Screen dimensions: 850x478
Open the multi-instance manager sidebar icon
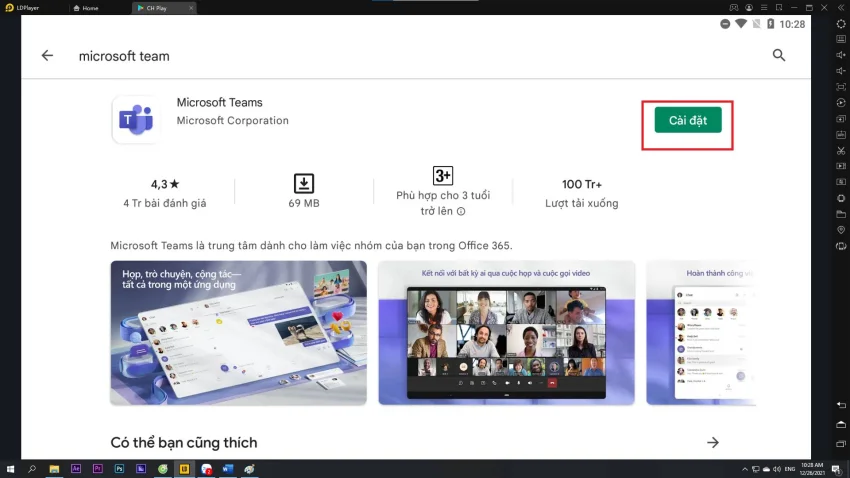coord(841,119)
